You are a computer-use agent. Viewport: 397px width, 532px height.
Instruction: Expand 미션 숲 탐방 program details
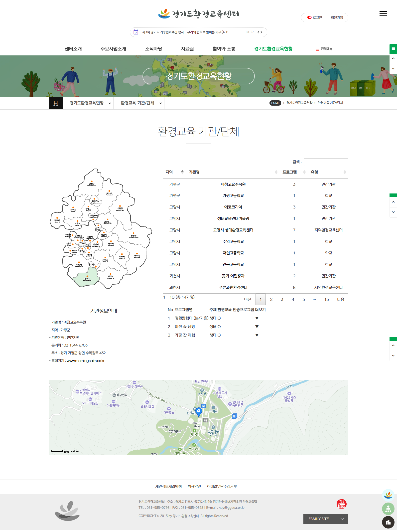click(x=257, y=327)
